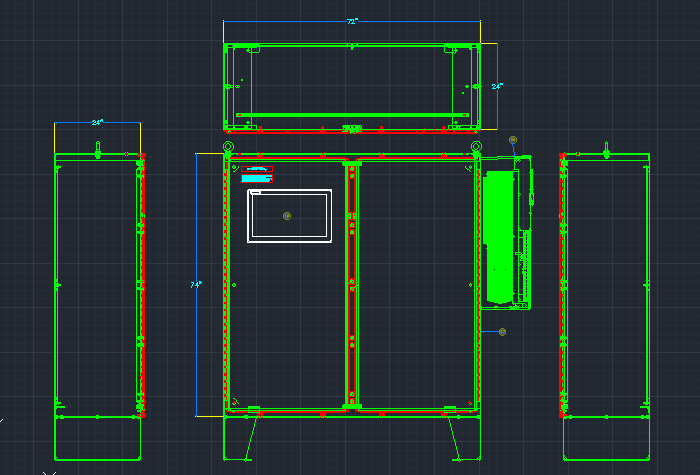Viewport: 700px width, 475px height.
Task: Select the cyan filled nameplate label
Action: [x=256, y=179]
